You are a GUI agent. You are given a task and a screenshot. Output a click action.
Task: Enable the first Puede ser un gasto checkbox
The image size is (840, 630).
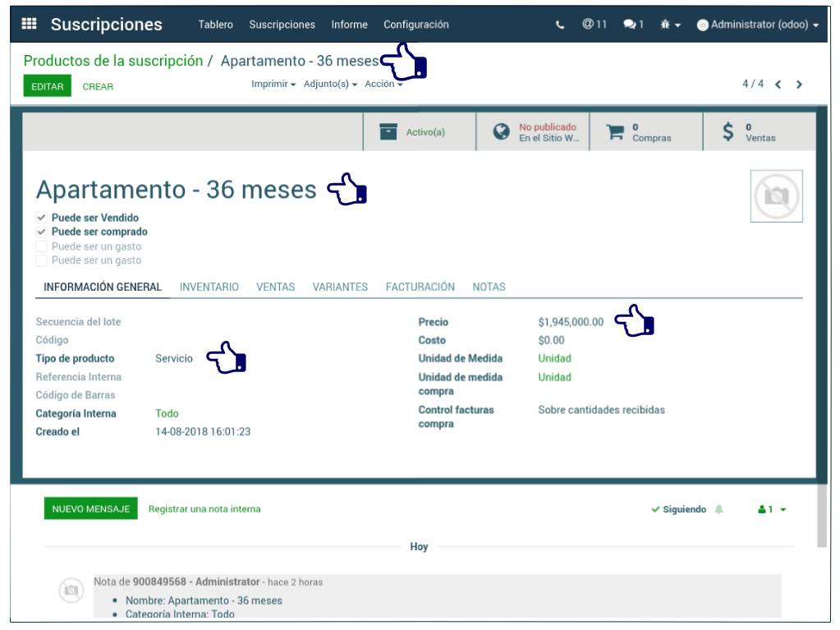(41, 246)
